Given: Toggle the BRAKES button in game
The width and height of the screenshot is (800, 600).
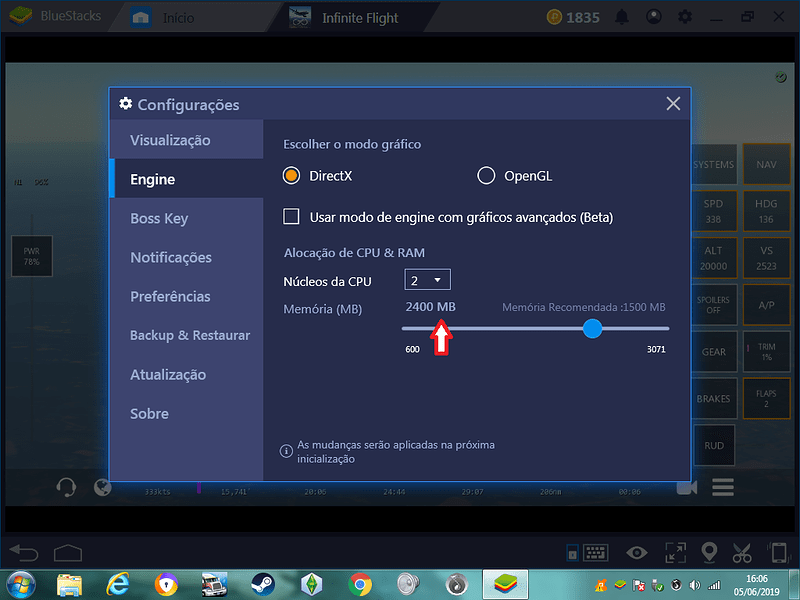Looking at the screenshot, I should (714, 398).
